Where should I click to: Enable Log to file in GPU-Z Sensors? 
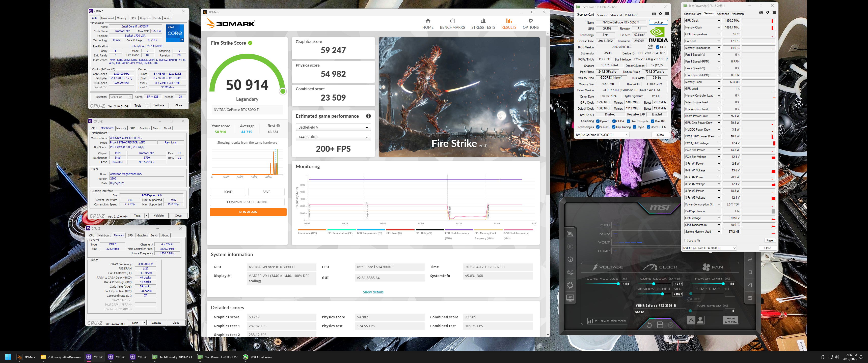[x=686, y=240]
